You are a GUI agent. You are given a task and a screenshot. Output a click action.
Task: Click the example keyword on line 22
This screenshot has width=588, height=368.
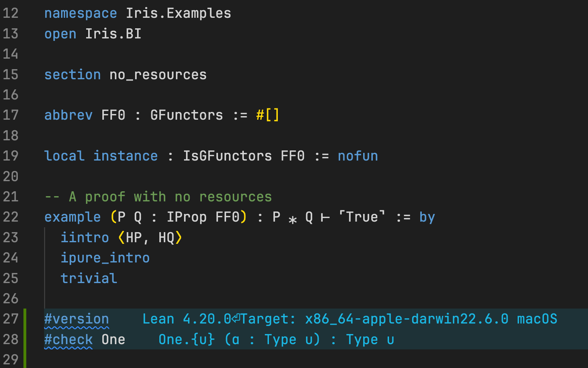(x=72, y=217)
